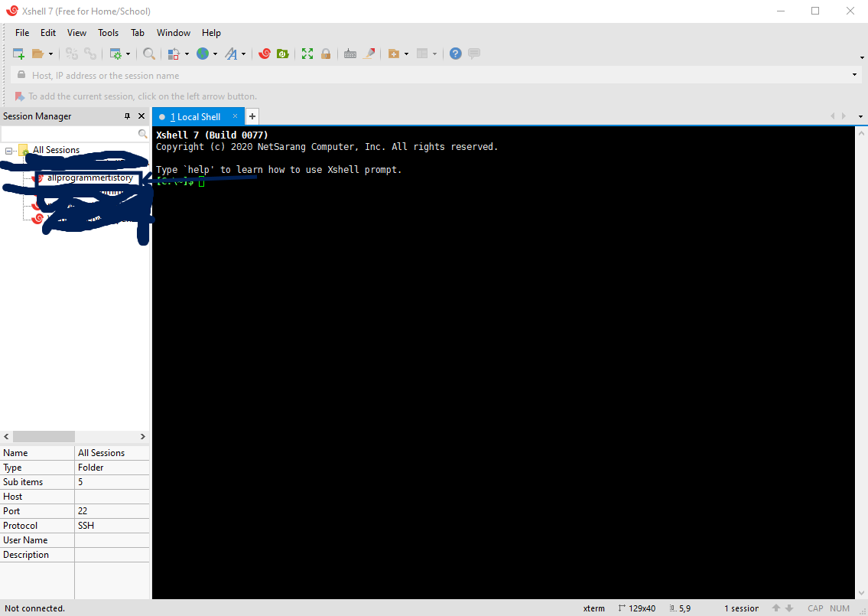This screenshot has height=616, width=868.
Task: Click the Disconnect toolbar icon
Action: click(x=71, y=54)
